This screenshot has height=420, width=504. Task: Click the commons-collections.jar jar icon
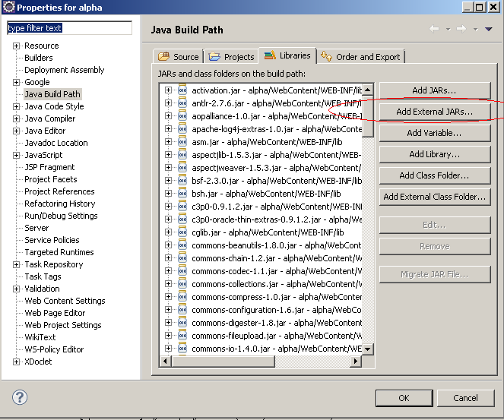tap(182, 284)
